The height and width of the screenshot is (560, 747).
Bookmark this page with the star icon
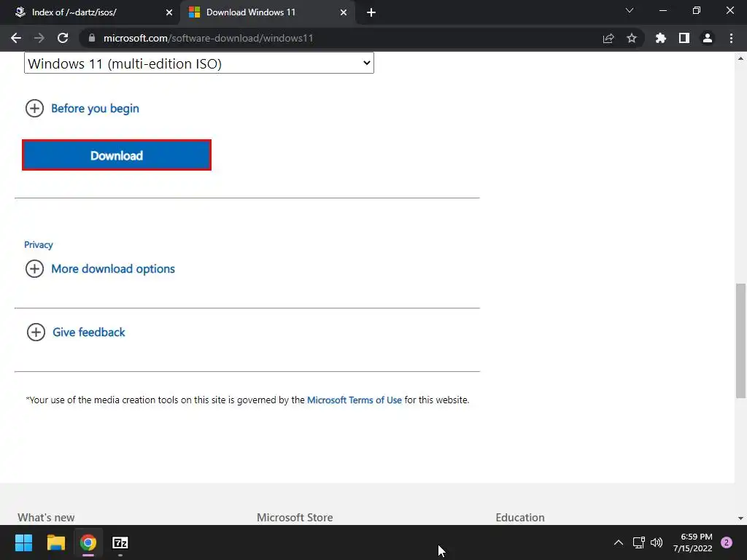(632, 38)
